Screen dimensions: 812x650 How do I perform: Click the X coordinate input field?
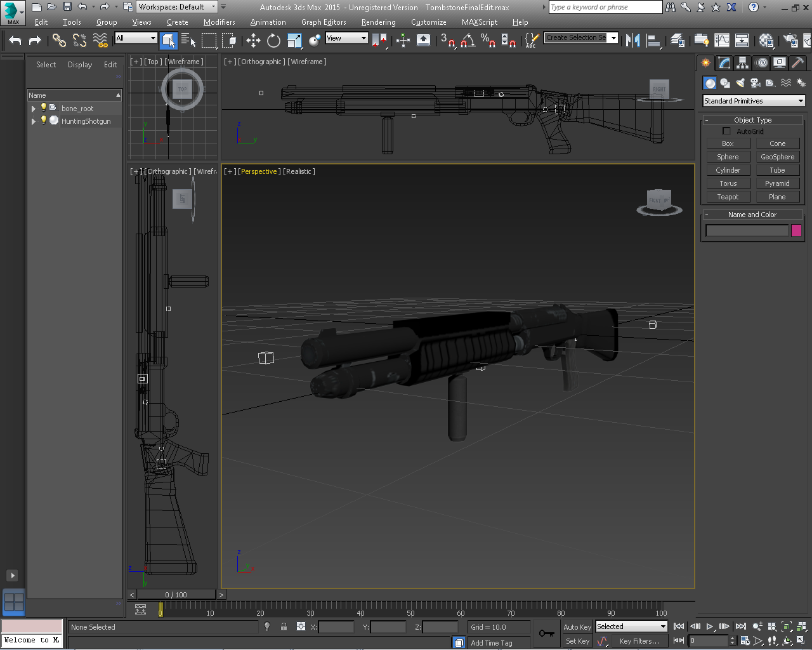[x=336, y=627]
